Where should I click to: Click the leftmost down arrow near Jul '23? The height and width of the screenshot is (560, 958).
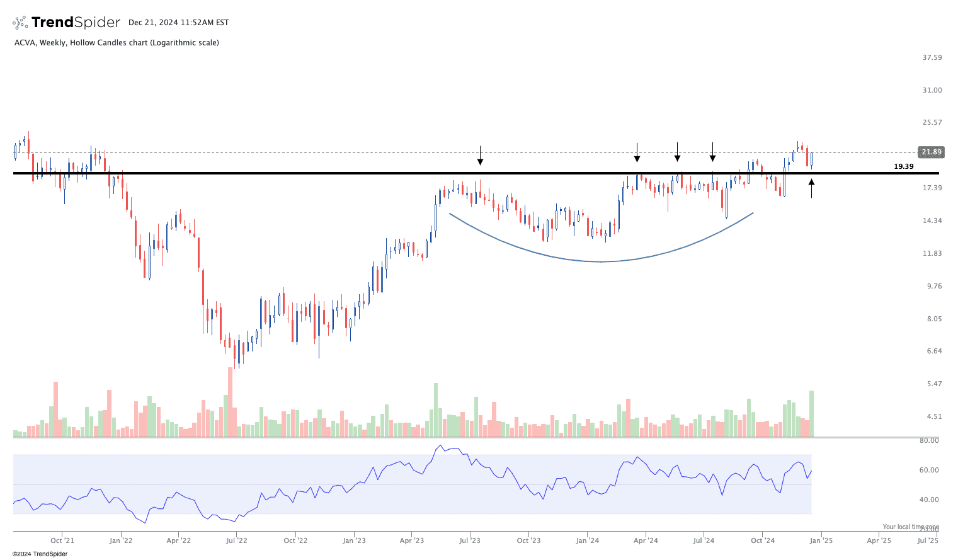tap(480, 156)
